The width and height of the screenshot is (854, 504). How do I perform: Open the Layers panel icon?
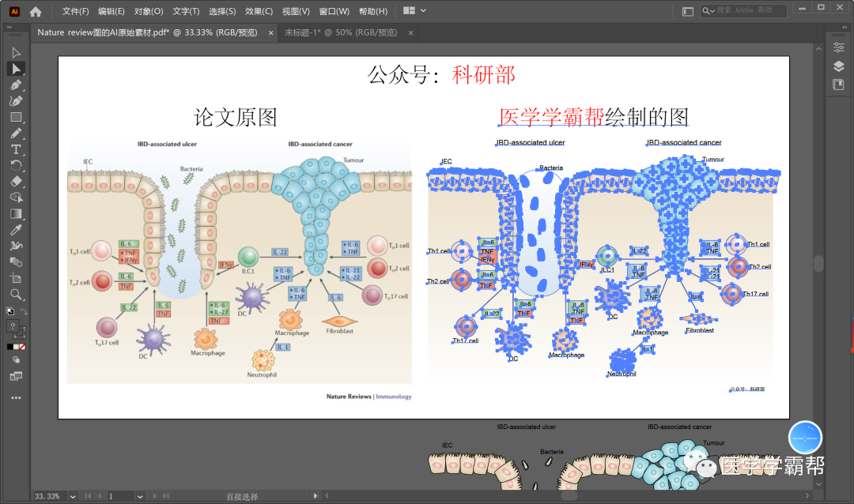tap(839, 66)
